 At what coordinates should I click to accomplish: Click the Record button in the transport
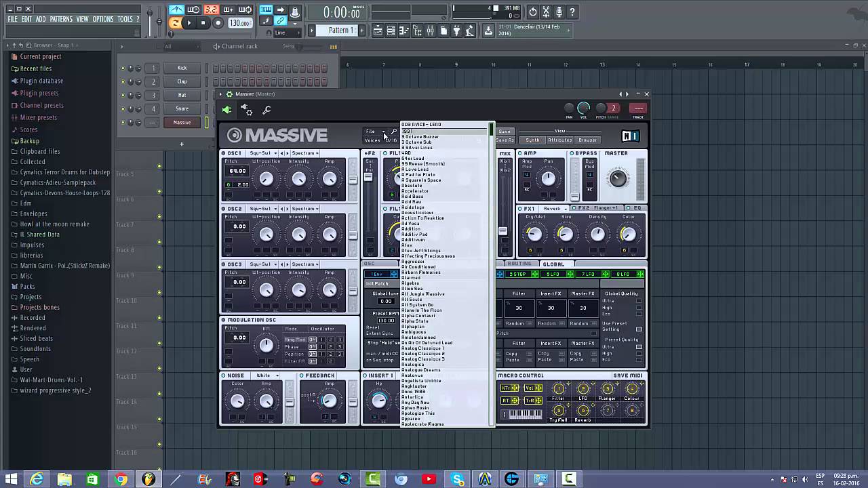tap(218, 23)
